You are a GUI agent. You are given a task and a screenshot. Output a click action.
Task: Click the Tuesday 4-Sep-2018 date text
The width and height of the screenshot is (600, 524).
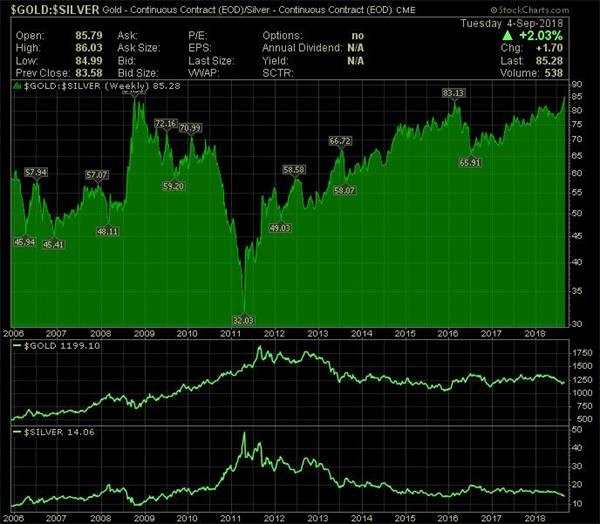(x=512, y=23)
